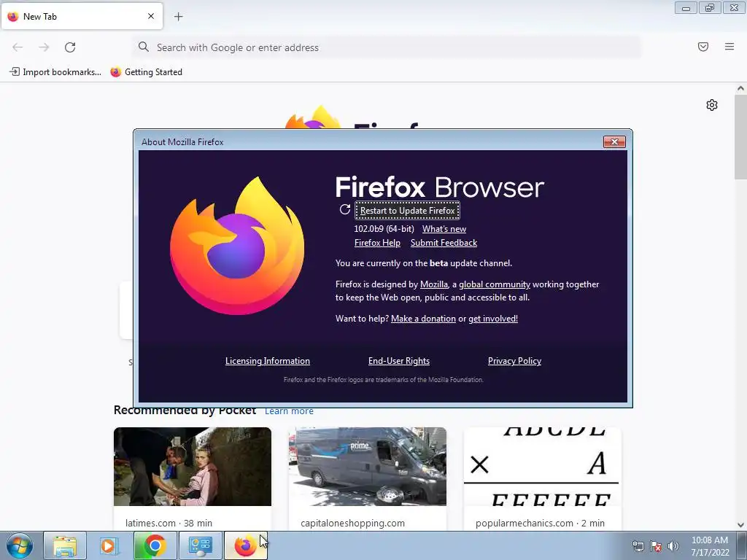
Task: Click the Make a donation link
Action: click(x=423, y=319)
